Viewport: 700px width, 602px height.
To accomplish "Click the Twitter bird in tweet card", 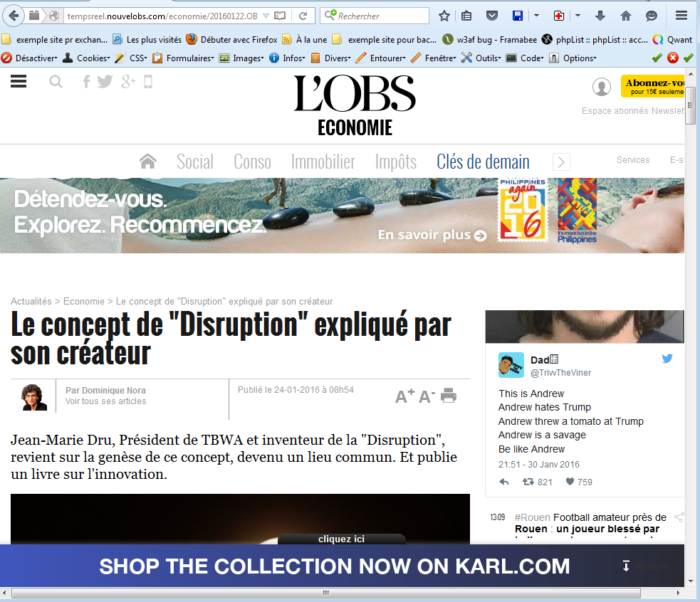I will pos(667,358).
